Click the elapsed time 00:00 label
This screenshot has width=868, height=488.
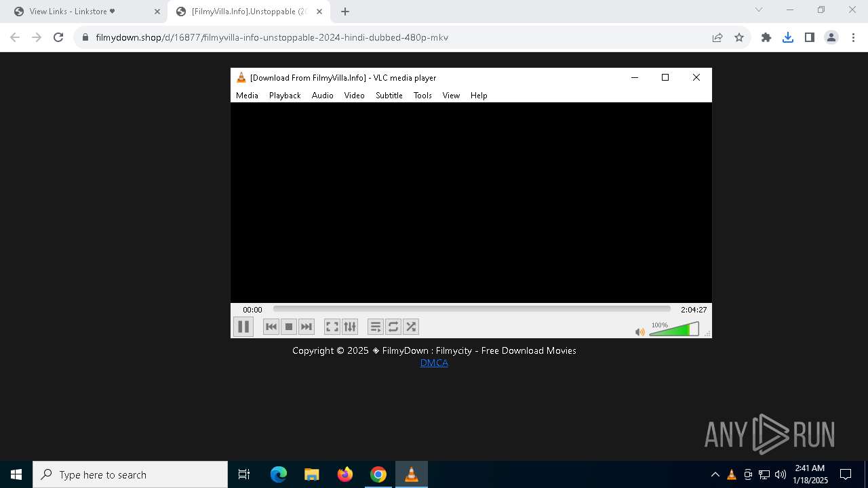point(252,310)
